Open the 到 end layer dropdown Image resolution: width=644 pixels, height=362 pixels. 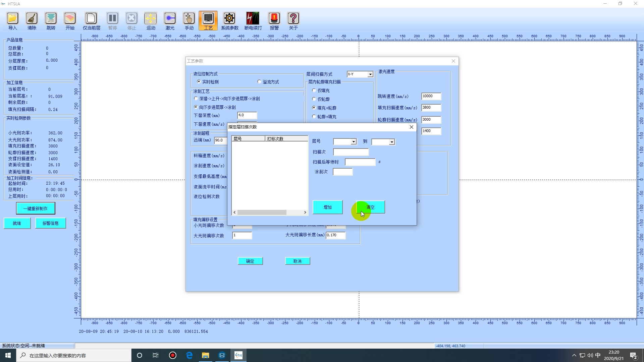click(x=392, y=142)
